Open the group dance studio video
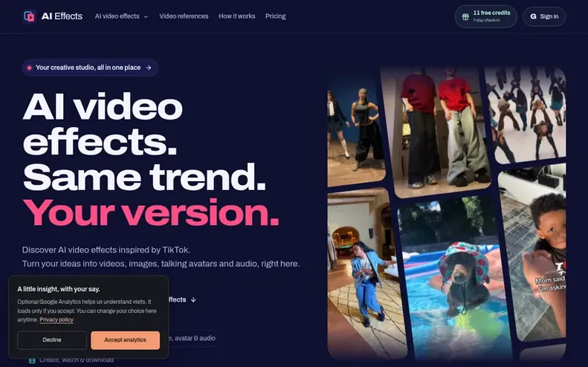Screen dimensions: 588x367 click(x=526, y=115)
